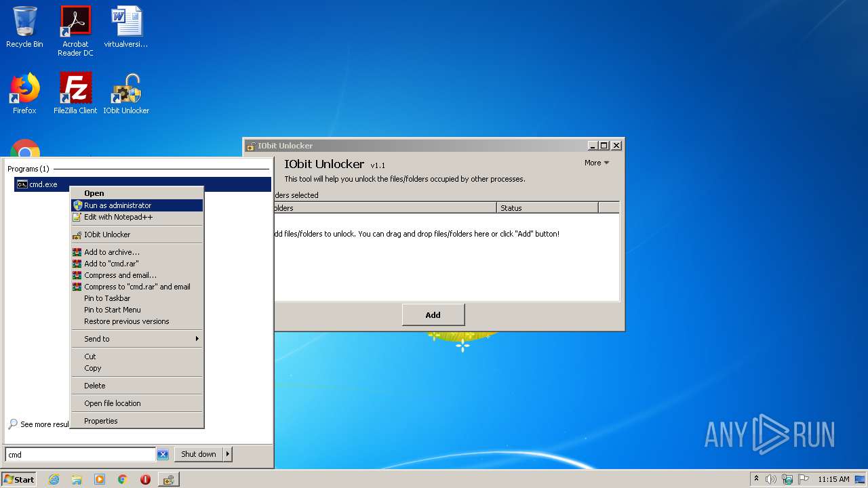
Task: Select Open file location
Action: click(137, 403)
